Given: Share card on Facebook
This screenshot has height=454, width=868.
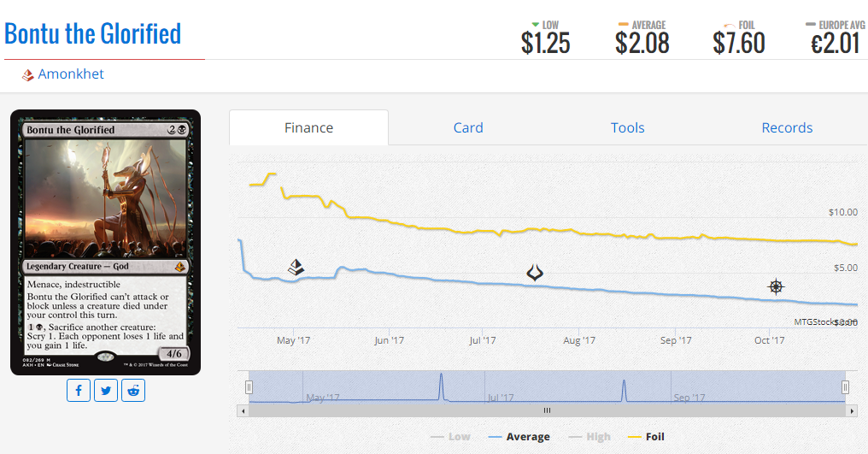Looking at the screenshot, I should point(79,391).
